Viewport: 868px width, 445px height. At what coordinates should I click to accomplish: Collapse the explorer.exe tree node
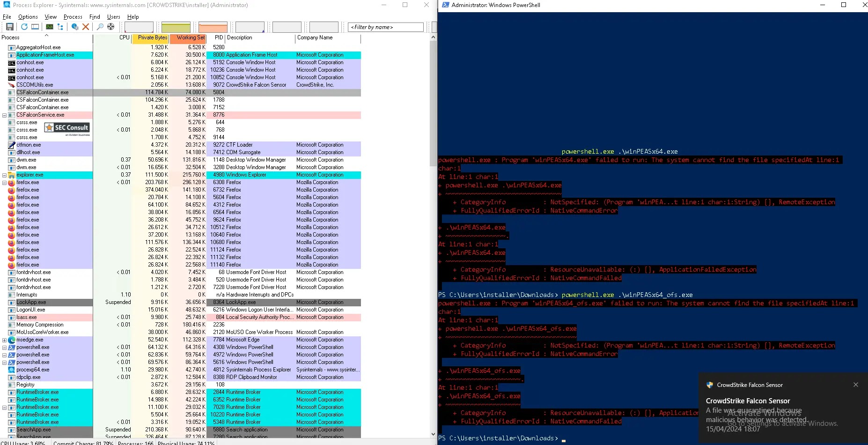pyautogui.click(x=4, y=175)
